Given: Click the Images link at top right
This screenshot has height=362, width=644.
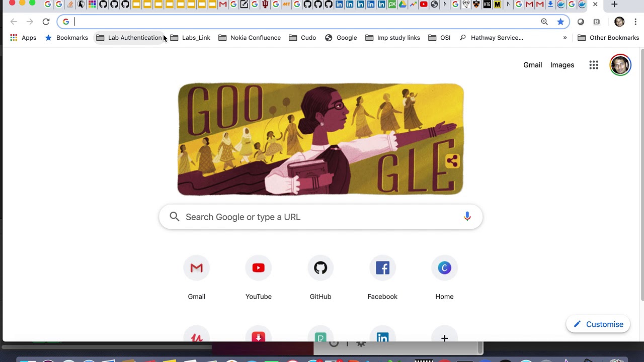Looking at the screenshot, I should pyautogui.click(x=562, y=65).
